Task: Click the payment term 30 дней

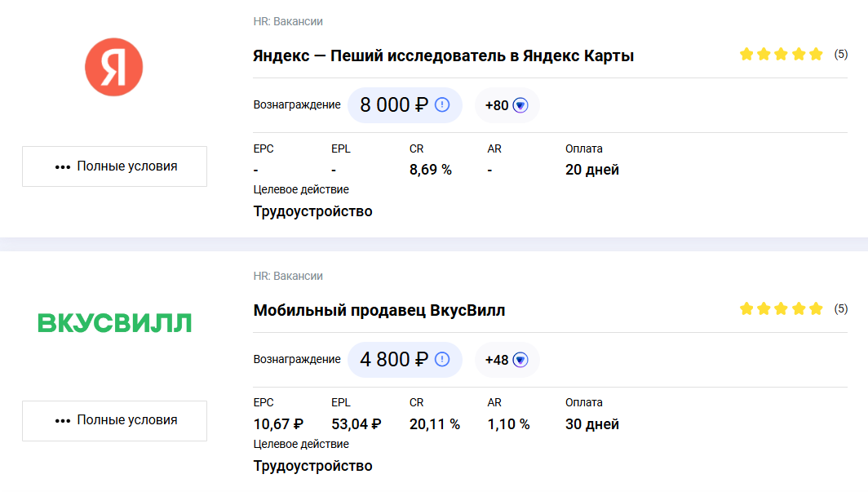Action: (591, 424)
